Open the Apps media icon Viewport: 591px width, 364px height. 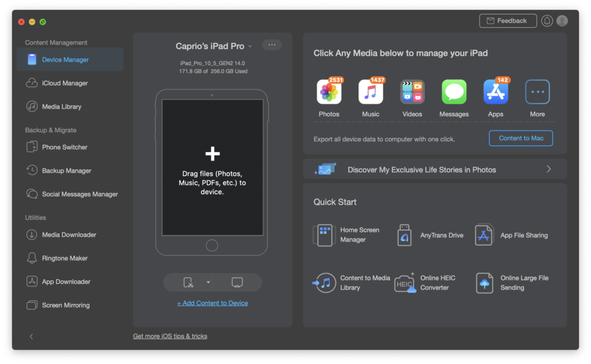click(x=496, y=92)
